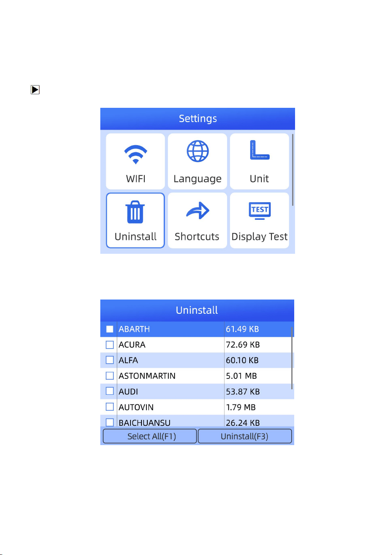392x555 pixels.
Task: Select the ACURA row name
Action: click(x=132, y=345)
